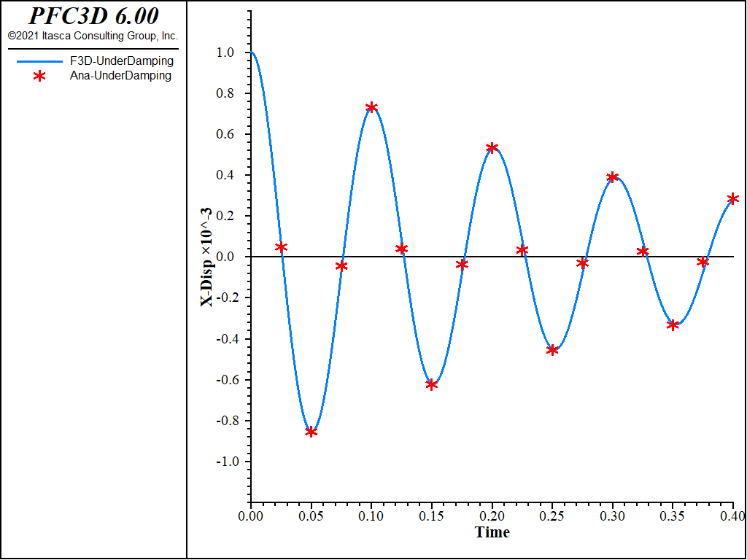Click the asterisk at the -0.45 trough near 0.25
Image resolution: width=747 pixels, height=560 pixels.
(552, 351)
